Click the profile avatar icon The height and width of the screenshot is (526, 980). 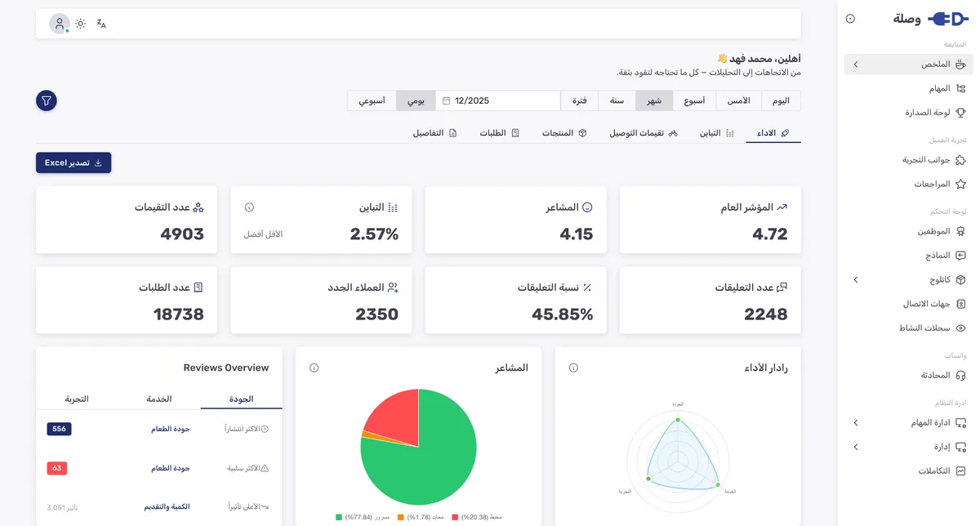[x=59, y=23]
